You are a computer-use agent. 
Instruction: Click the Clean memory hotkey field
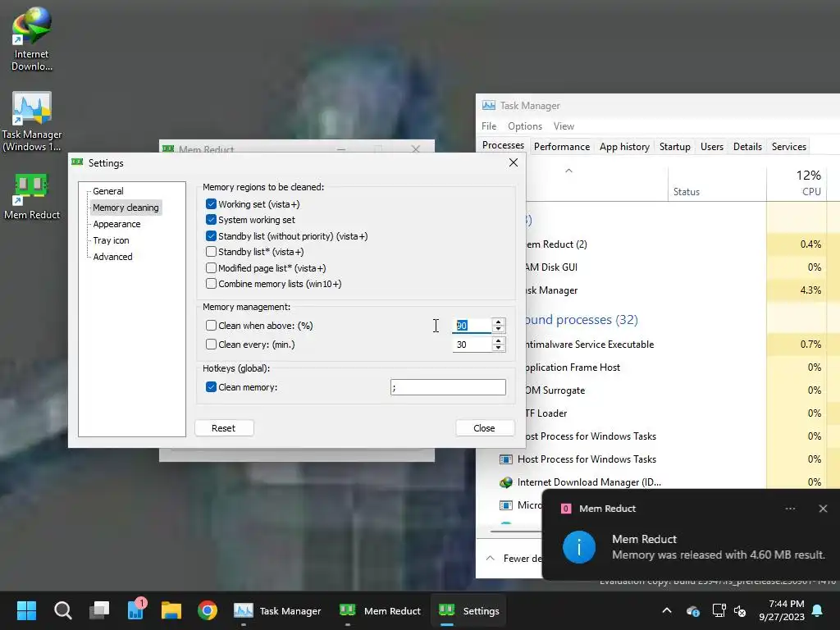point(448,387)
